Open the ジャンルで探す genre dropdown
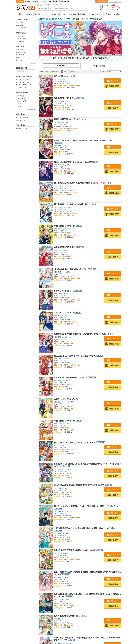This screenshot has height=644, width=138. point(43,8)
